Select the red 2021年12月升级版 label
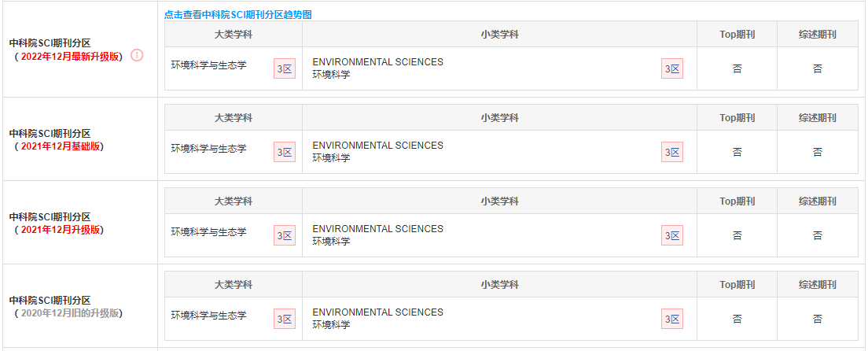 click(59, 230)
